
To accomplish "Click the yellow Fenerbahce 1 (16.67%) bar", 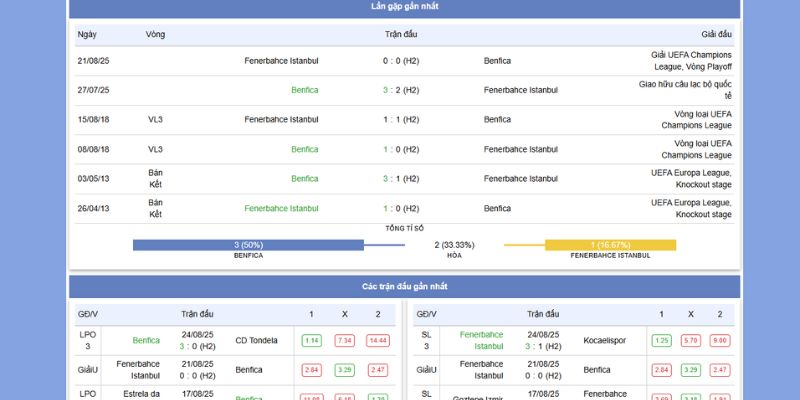I will coord(610,245).
